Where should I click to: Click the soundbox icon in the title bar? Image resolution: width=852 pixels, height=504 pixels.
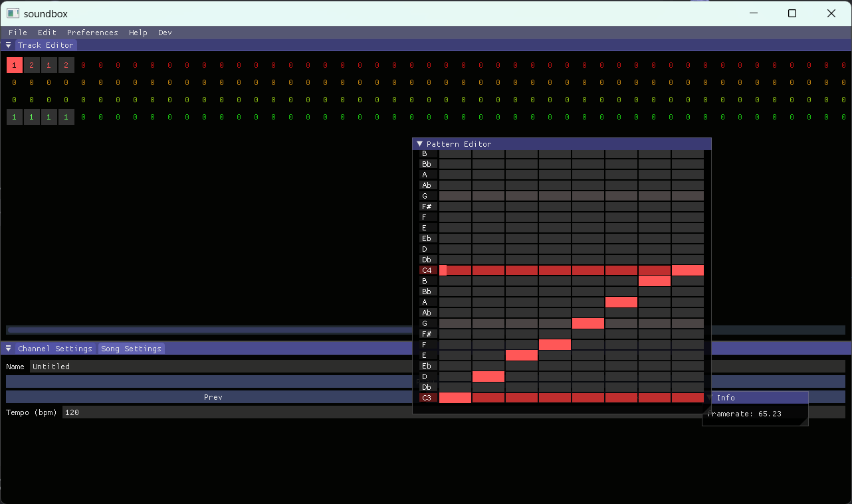tap(12, 13)
